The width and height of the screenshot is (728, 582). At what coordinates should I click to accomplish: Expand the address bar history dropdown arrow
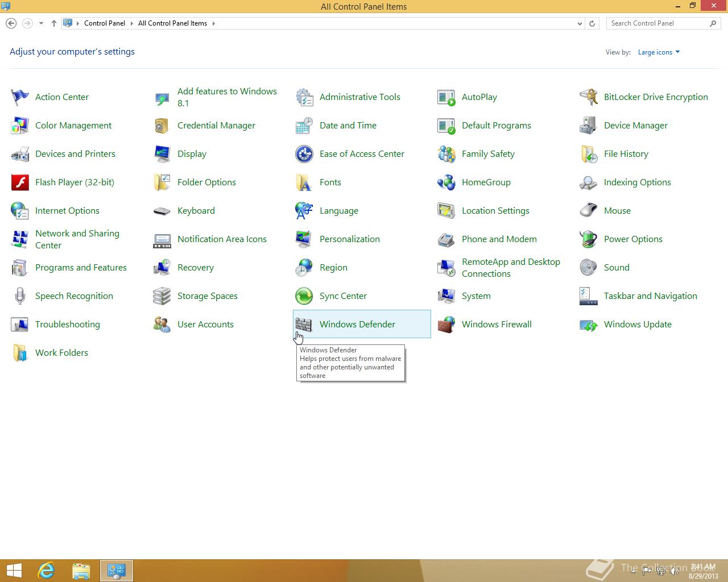point(580,23)
